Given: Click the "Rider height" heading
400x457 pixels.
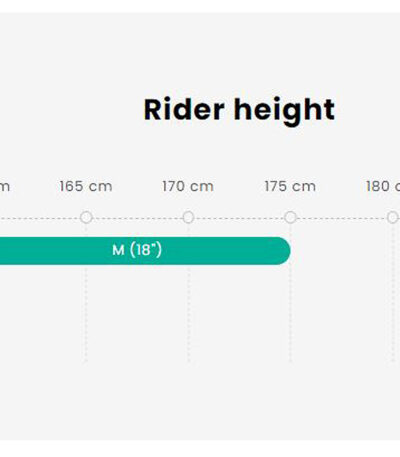Looking at the screenshot, I should [x=239, y=110].
